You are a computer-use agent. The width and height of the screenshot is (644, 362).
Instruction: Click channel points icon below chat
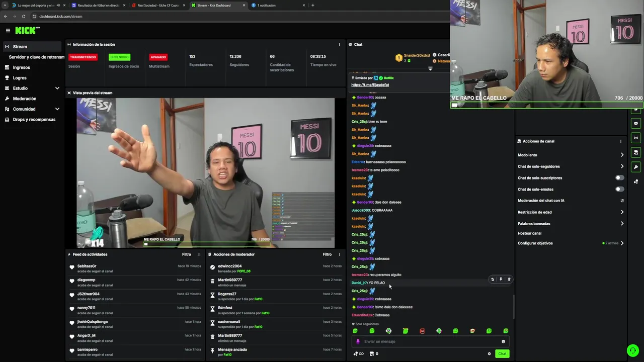point(358,354)
